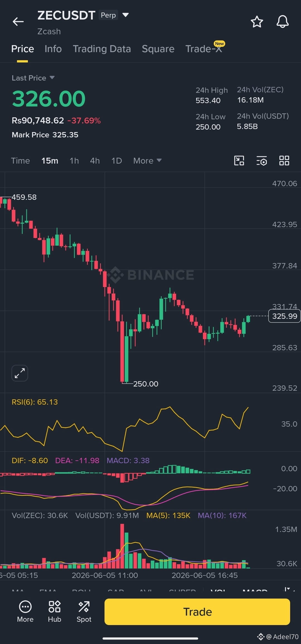Click the 250.00 low marker on chart

pyautogui.click(x=145, y=384)
